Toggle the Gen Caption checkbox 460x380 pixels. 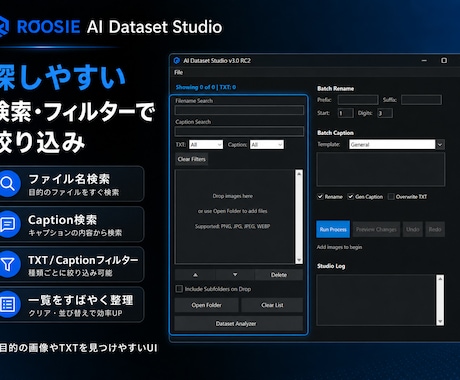(350, 196)
